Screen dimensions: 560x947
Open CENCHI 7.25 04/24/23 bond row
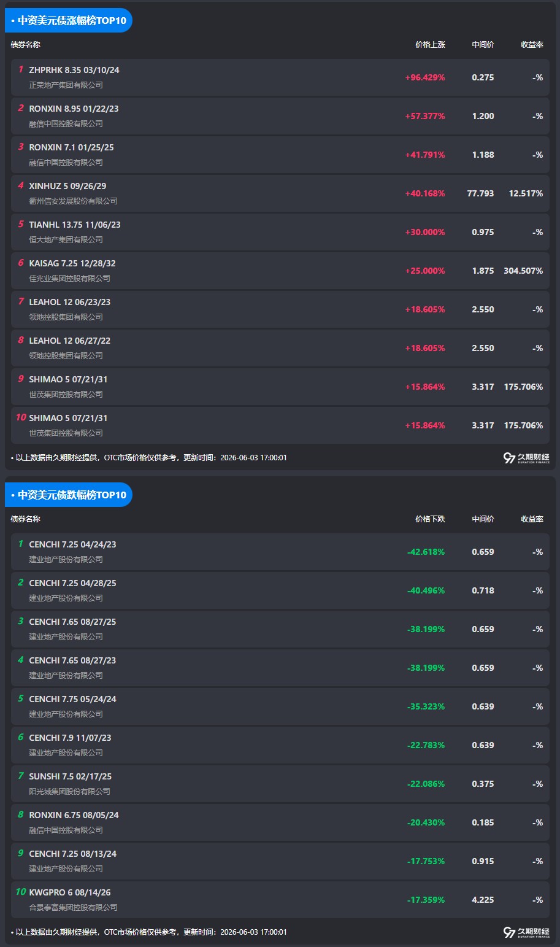[280, 552]
